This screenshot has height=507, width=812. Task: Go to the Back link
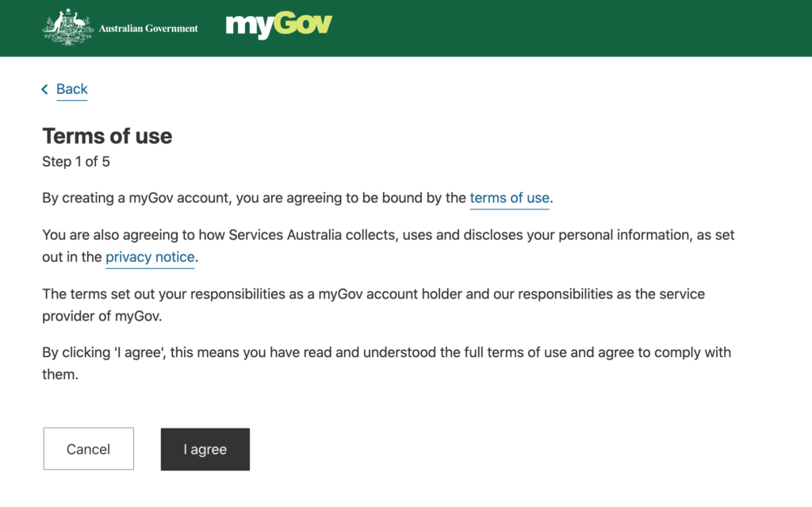click(72, 89)
